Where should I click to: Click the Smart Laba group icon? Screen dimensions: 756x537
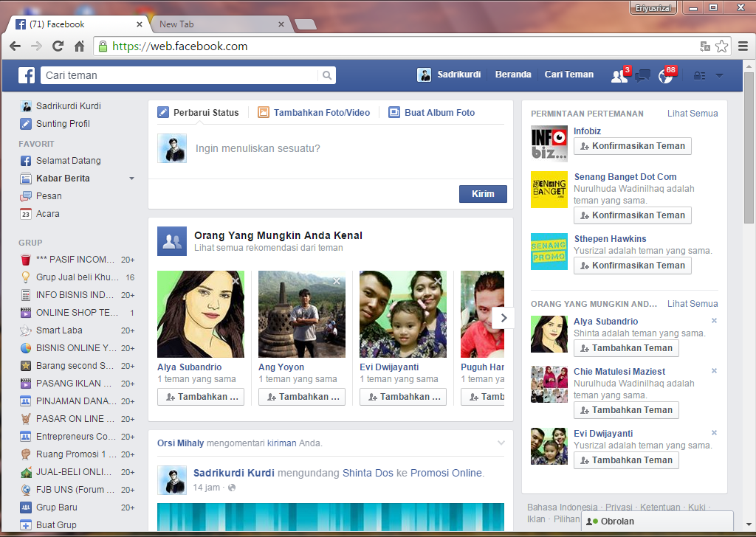pos(26,330)
